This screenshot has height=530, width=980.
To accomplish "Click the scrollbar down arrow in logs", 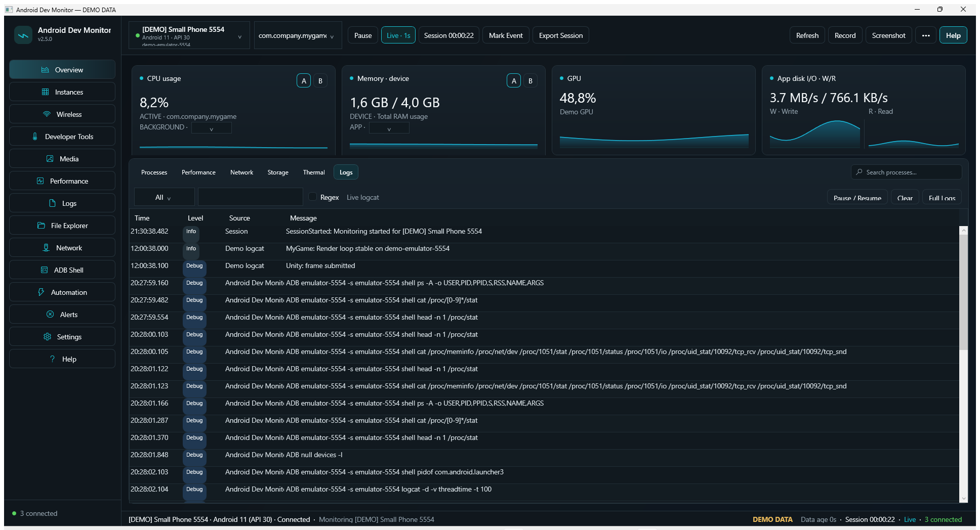I will (x=964, y=498).
